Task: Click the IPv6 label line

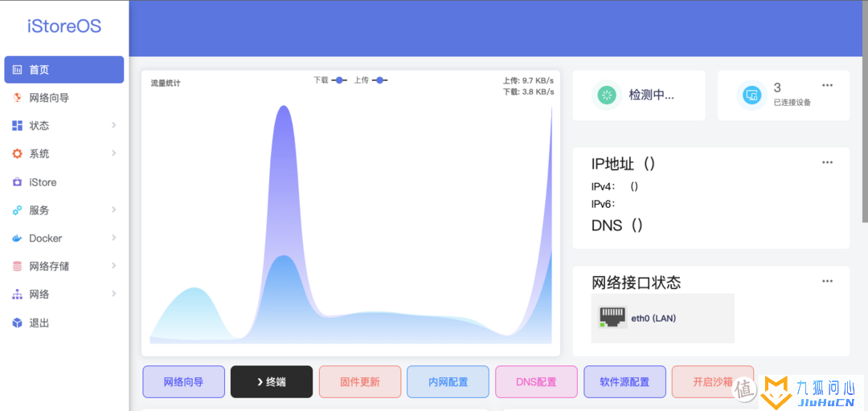Action: coord(604,204)
